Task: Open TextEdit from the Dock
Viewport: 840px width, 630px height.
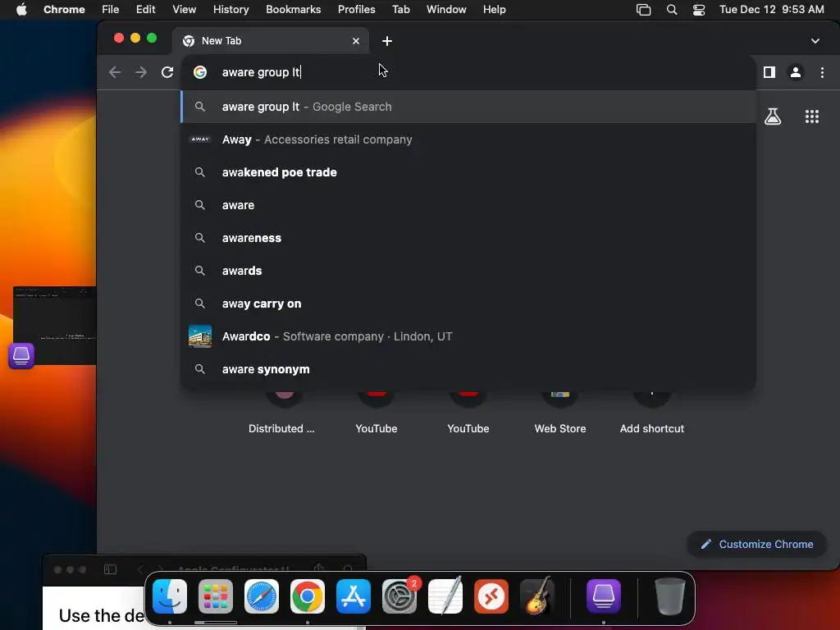Action: pos(445,596)
